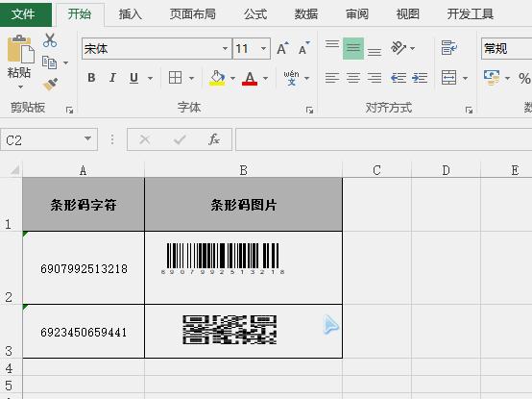Expand borders dropdown arrow
Screen dimensions: 532x399
pyautogui.click(x=191, y=78)
